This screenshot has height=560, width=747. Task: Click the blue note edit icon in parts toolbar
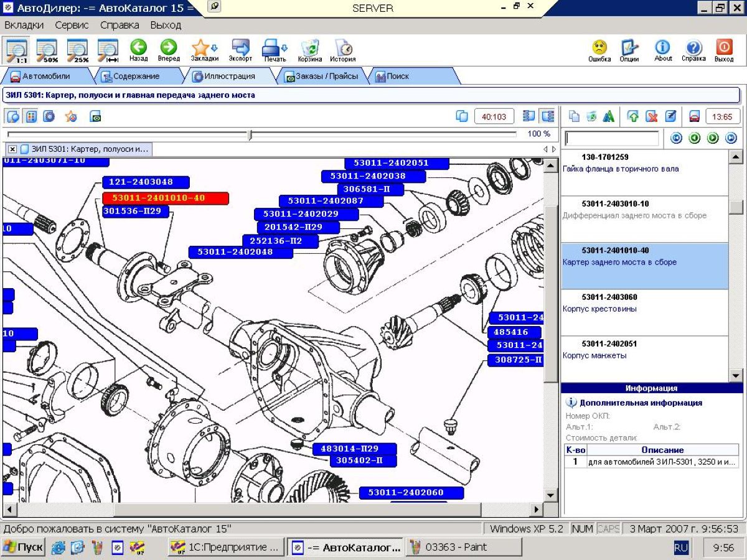click(670, 116)
